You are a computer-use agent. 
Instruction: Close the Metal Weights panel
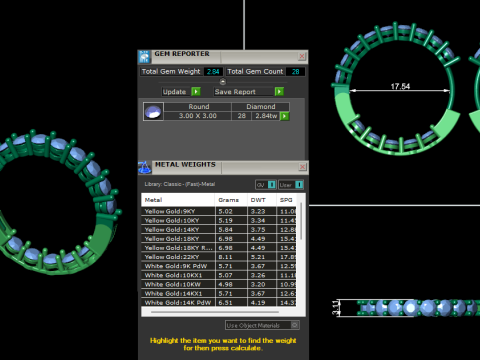pos(302,167)
